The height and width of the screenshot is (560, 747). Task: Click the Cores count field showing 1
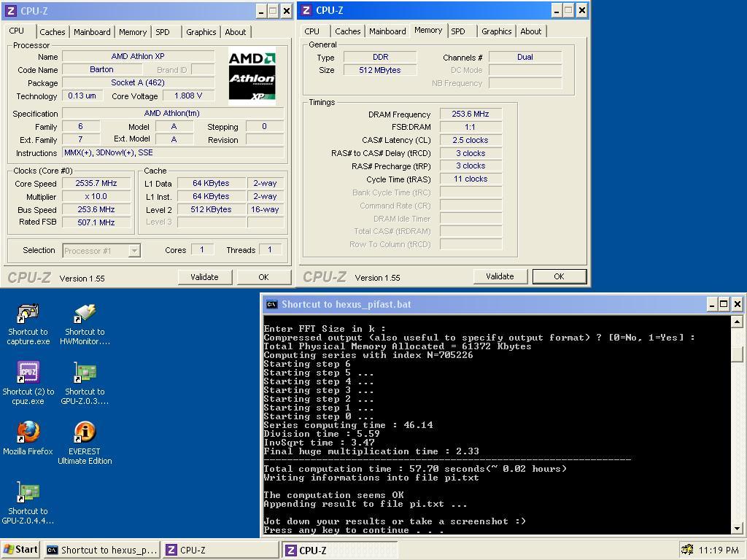point(202,250)
